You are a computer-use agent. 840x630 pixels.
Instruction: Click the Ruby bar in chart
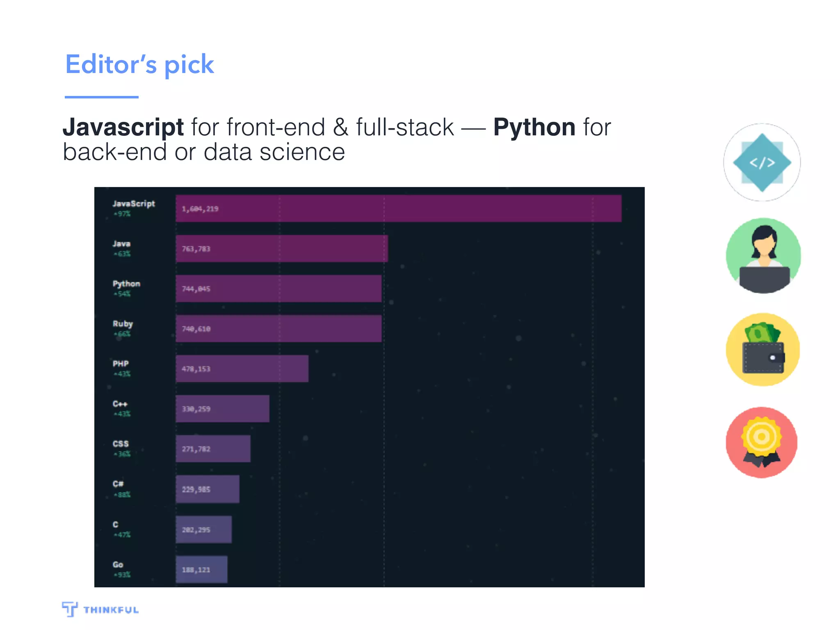pyautogui.click(x=278, y=329)
